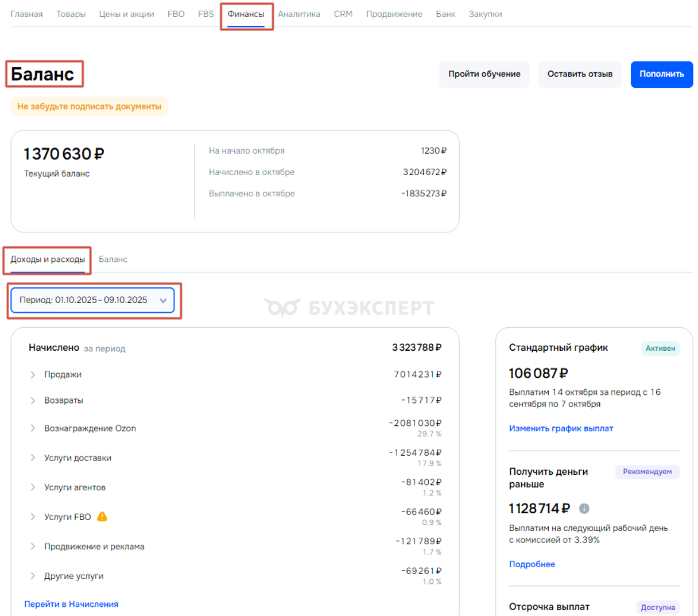The width and height of the screenshot is (698, 616).
Task: Click the Активен status badge
Action: click(660, 348)
